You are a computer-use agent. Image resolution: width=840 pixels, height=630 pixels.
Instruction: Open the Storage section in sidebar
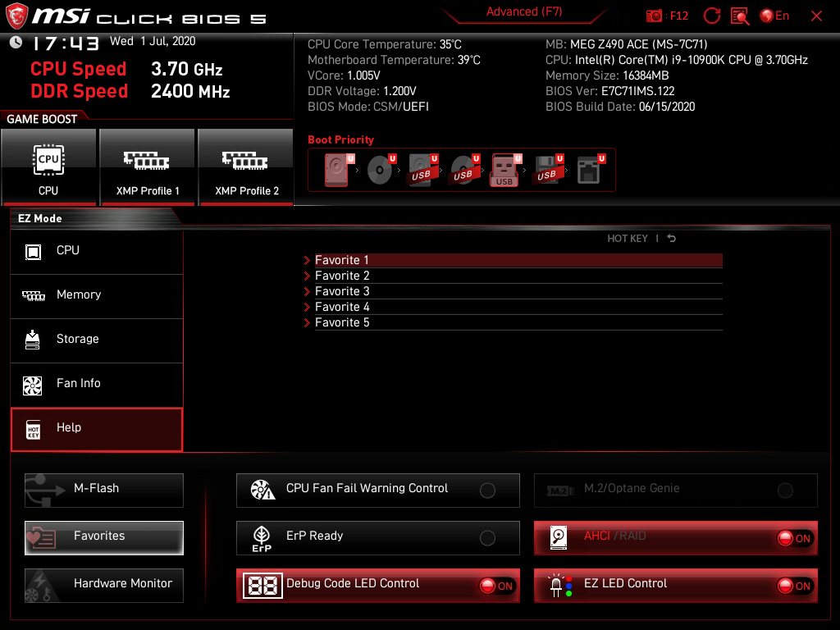(x=97, y=340)
